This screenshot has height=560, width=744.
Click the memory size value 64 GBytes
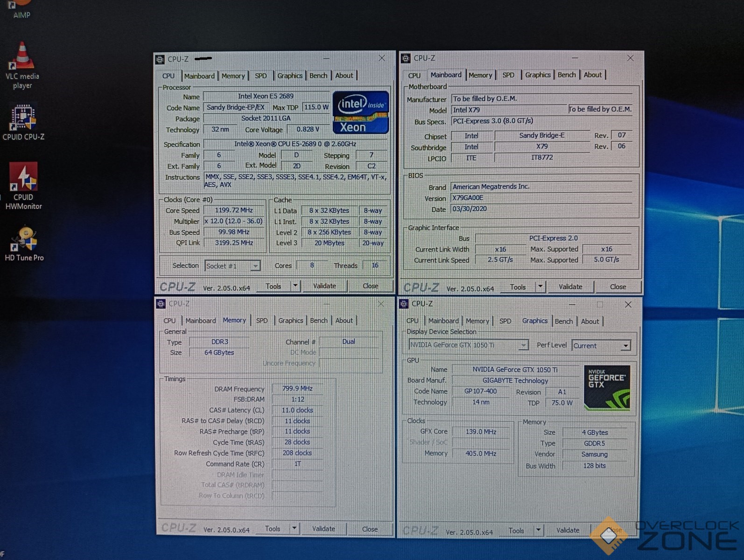click(219, 353)
